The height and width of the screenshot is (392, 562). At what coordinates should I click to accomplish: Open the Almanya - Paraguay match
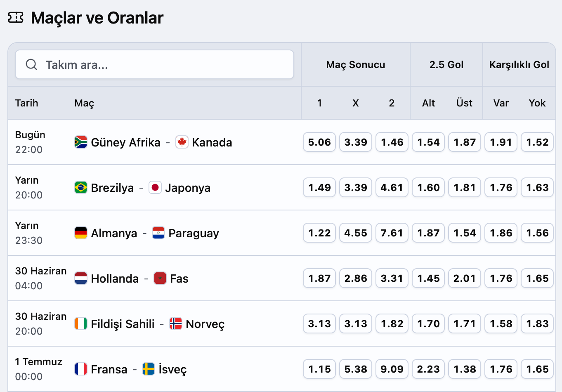(x=155, y=233)
